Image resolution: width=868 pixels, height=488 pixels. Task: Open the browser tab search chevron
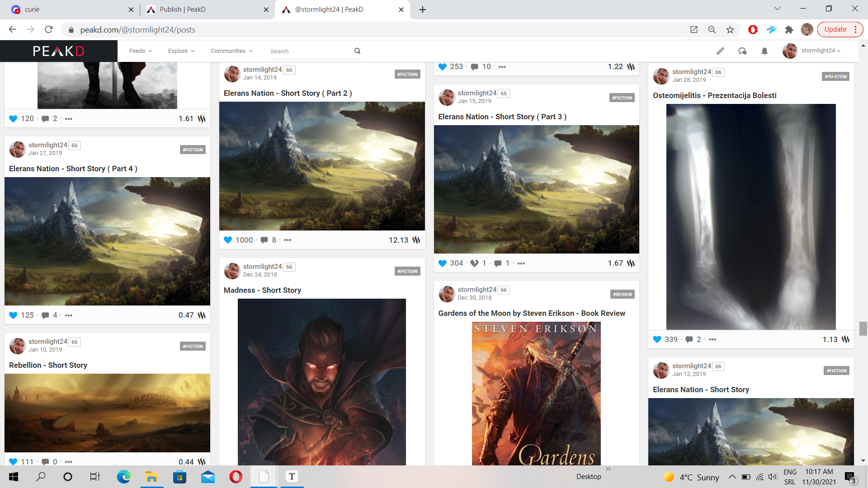(x=777, y=9)
